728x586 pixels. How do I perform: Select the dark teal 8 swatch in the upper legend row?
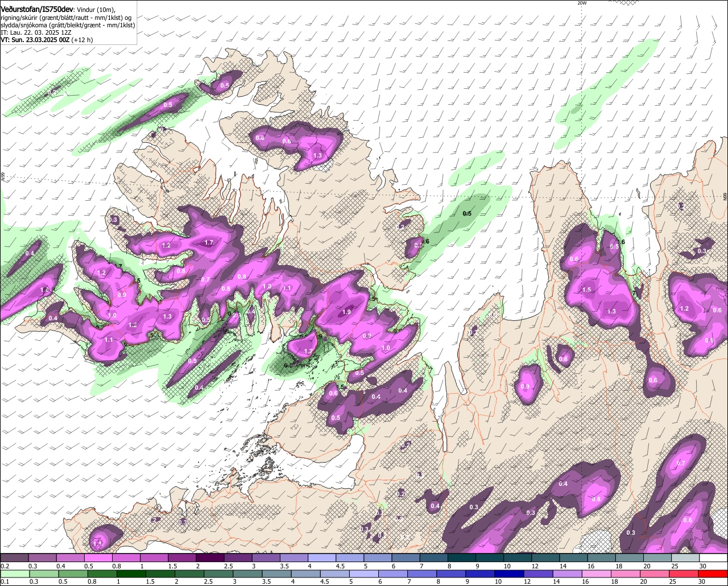click(x=462, y=558)
